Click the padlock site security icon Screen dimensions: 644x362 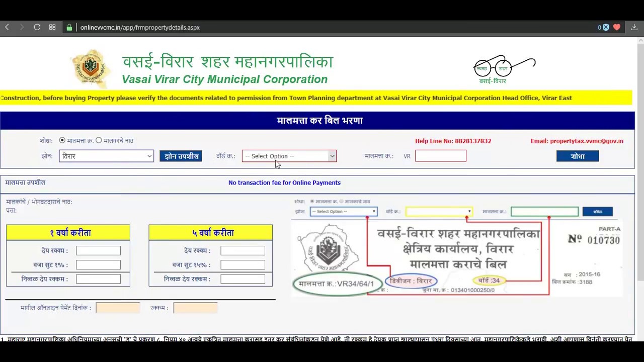(69, 27)
